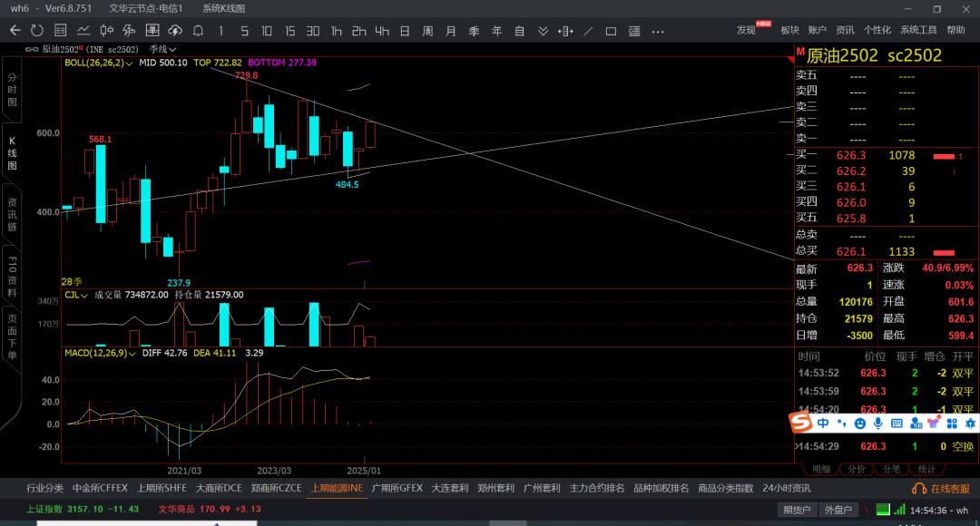Click the 在线客服 headset link
This screenshot has height=526, width=980.
941,489
